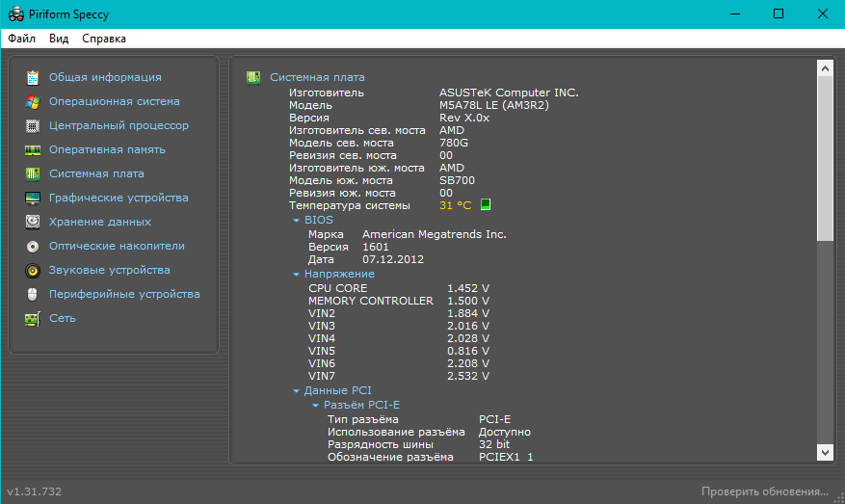This screenshot has height=504, width=845.
Task: Click the Звуковые устройства speaker icon
Action: pyautogui.click(x=33, y=270)
